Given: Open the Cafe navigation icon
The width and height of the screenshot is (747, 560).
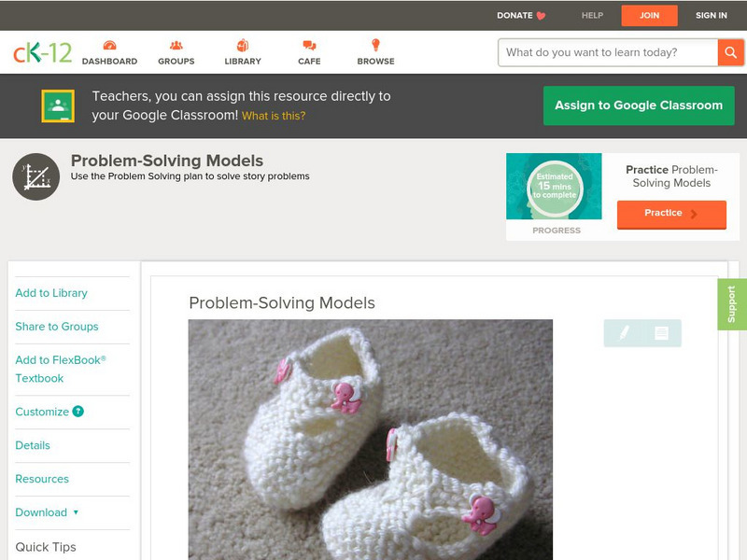Looking at the screenshot, I should tap(309, 46).
